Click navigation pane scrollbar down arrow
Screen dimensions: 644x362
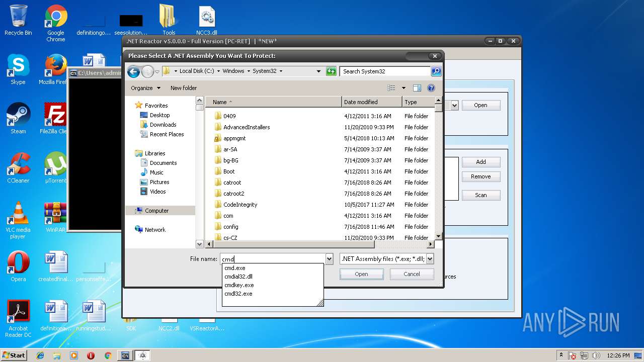[x=200, y=244]
